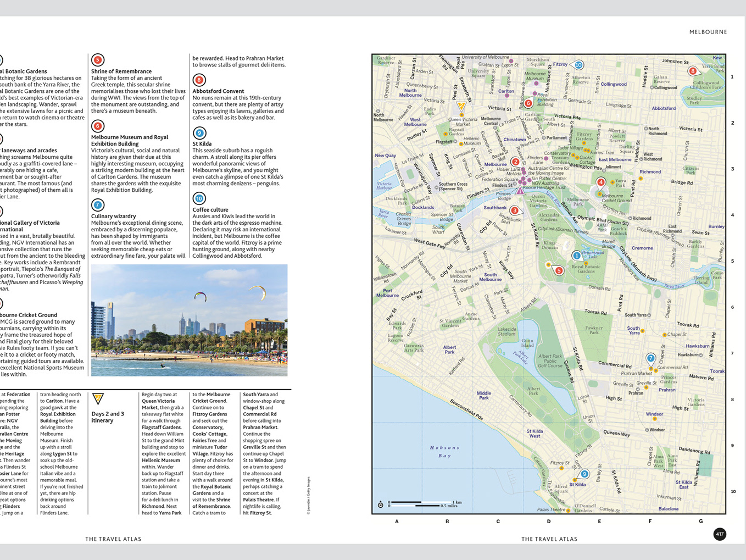
Task: Click the map's km and miles scale bar
Action: [x=425, y=504]
